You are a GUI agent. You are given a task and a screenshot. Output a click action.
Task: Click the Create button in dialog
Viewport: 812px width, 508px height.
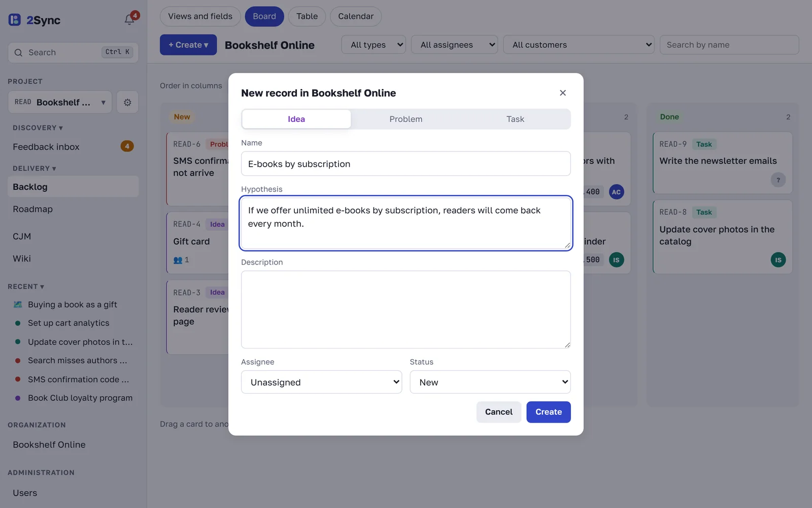(549, 412)
